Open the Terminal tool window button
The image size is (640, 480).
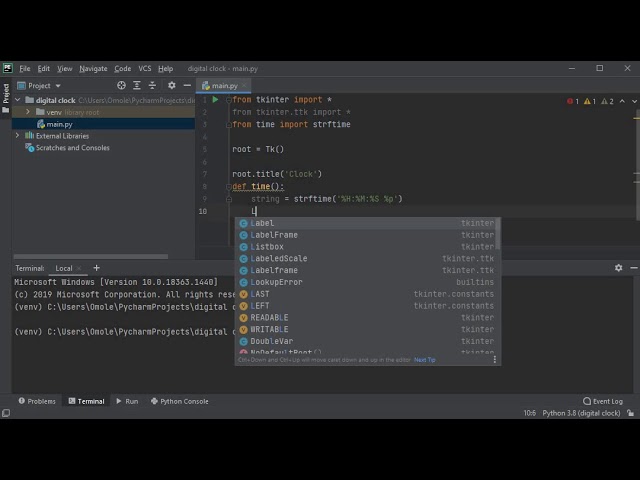pos(86,401)
